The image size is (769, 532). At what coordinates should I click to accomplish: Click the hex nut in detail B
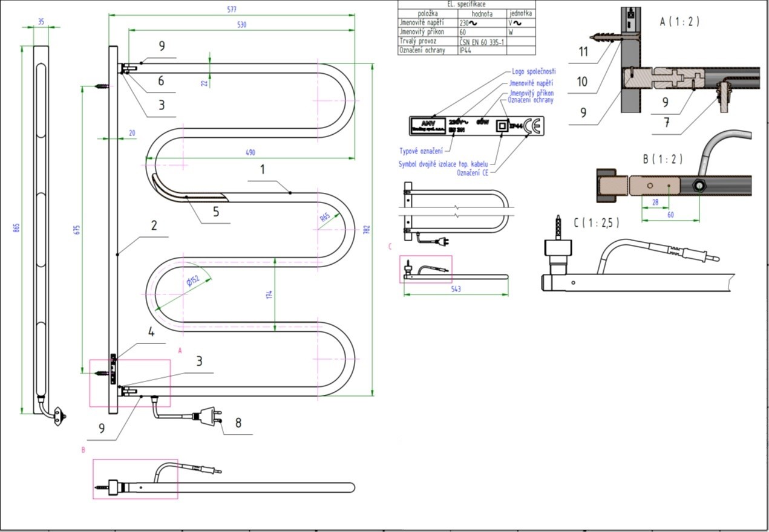[700, 184]
